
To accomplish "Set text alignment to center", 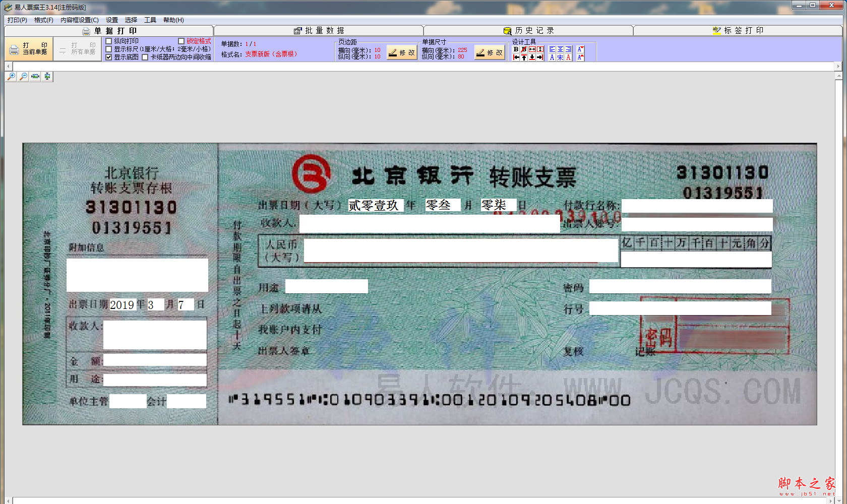I will (560, 49).
